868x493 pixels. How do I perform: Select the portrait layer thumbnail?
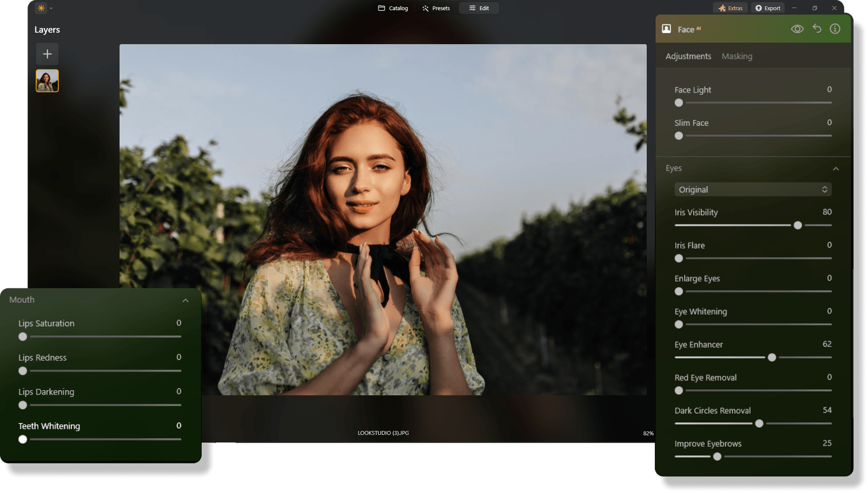coord(47,81)
